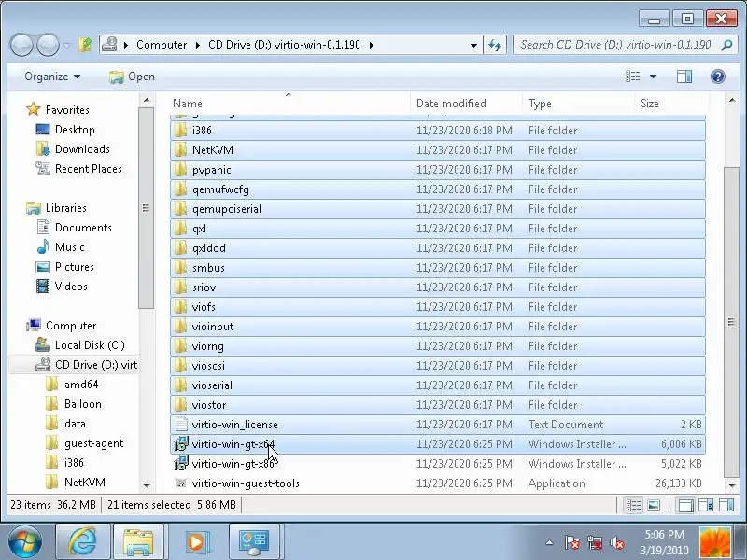The height and width of the screenshot is (560, 747).
Task: Open Windows Media Player from taskbar
Action: pyautogui.click(x=196, y=542)
